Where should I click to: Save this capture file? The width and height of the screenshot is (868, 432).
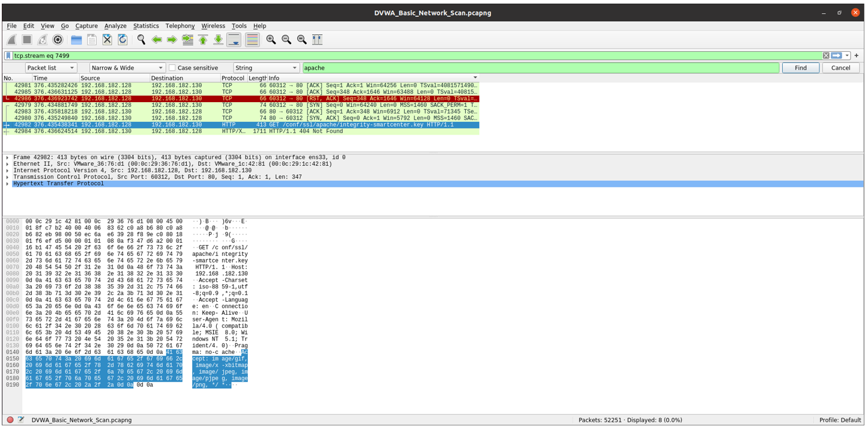(92, 40)
